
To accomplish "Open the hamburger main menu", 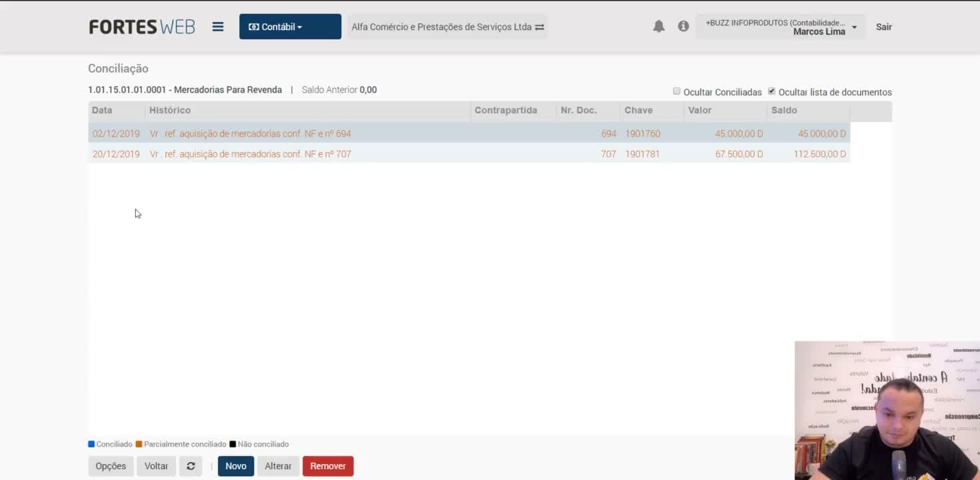I will tap(218, 27).
